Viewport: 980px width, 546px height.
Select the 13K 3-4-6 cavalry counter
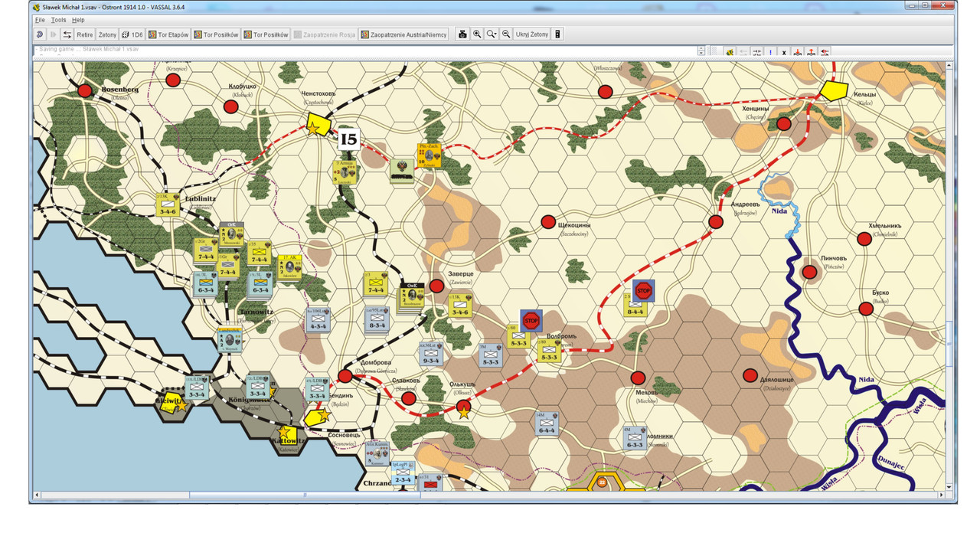tap(168, 204)
